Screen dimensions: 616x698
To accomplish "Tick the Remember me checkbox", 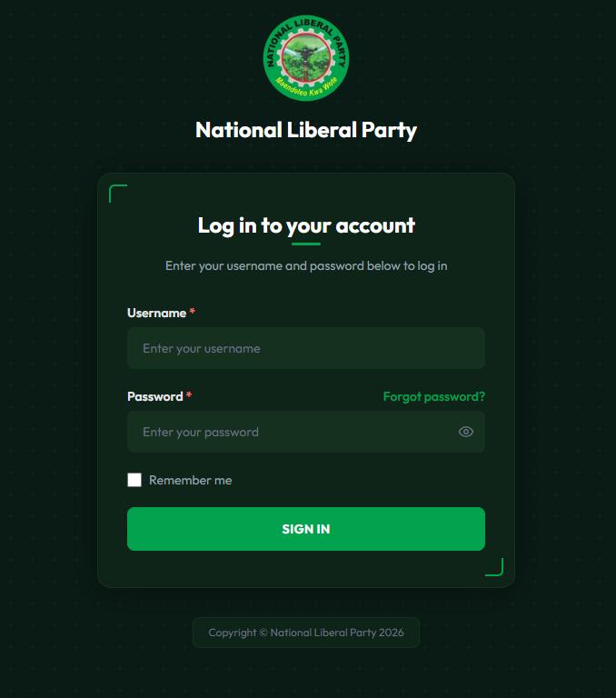I will (x=134, y=480).
